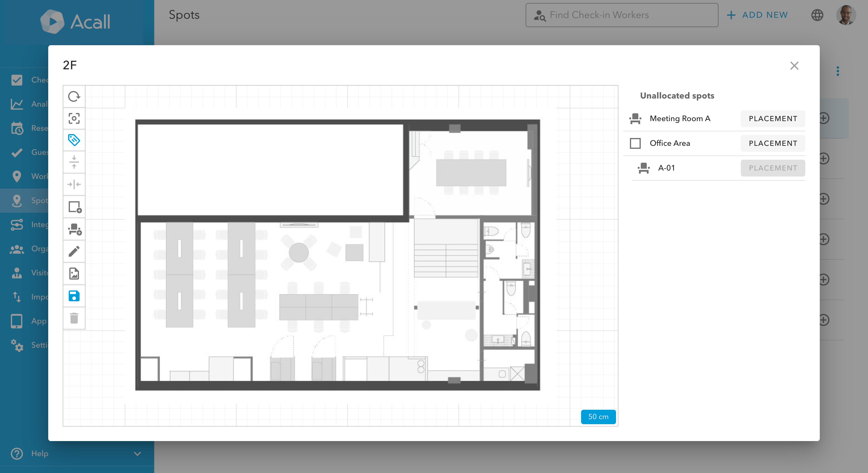Click the horizontal align tool icon
The height and width of the screenshot is (473, 868).
click(74, 184)
